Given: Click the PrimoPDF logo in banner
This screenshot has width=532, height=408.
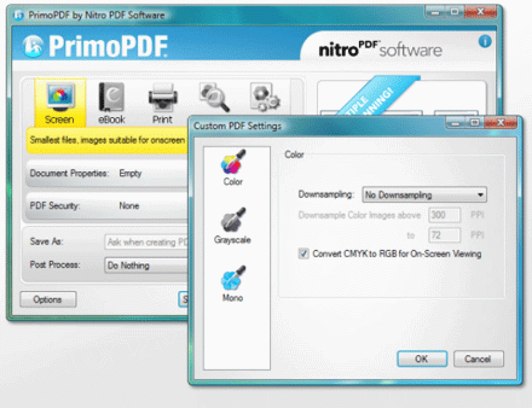Looking at the screenshot, I should (96, 46).
